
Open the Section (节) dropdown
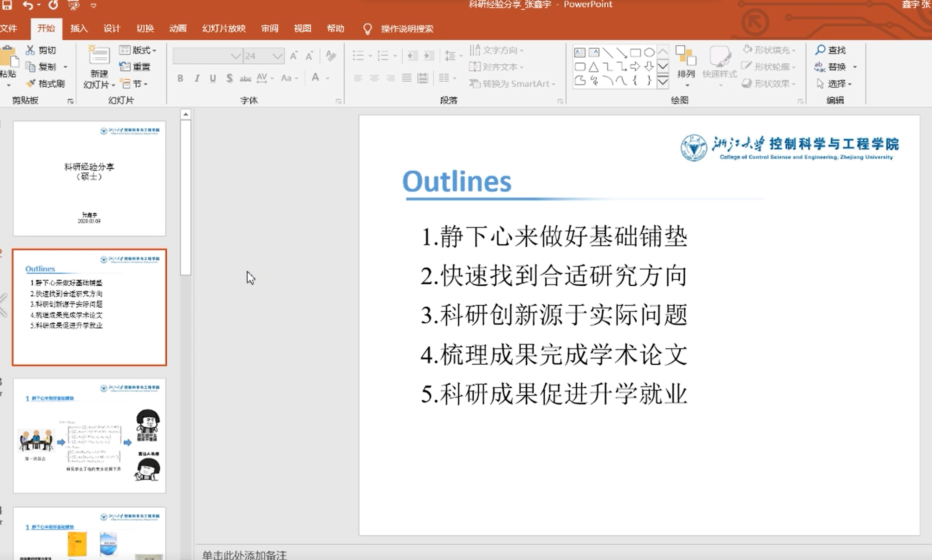(134, 84)
